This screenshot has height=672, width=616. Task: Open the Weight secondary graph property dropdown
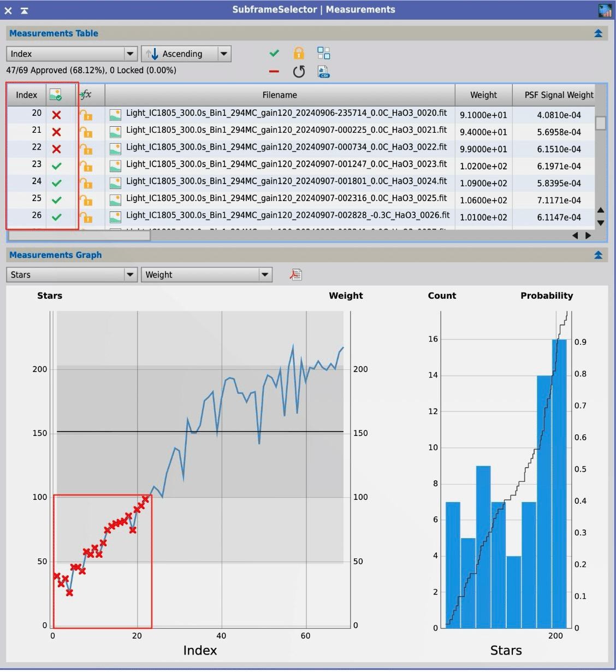coord(207,274)
